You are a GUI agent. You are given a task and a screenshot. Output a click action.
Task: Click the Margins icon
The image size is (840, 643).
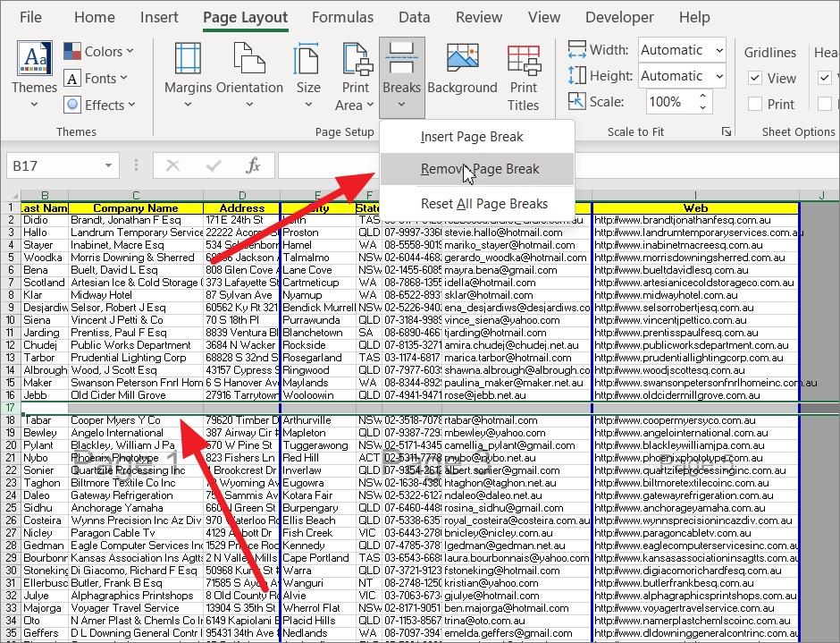188,61
